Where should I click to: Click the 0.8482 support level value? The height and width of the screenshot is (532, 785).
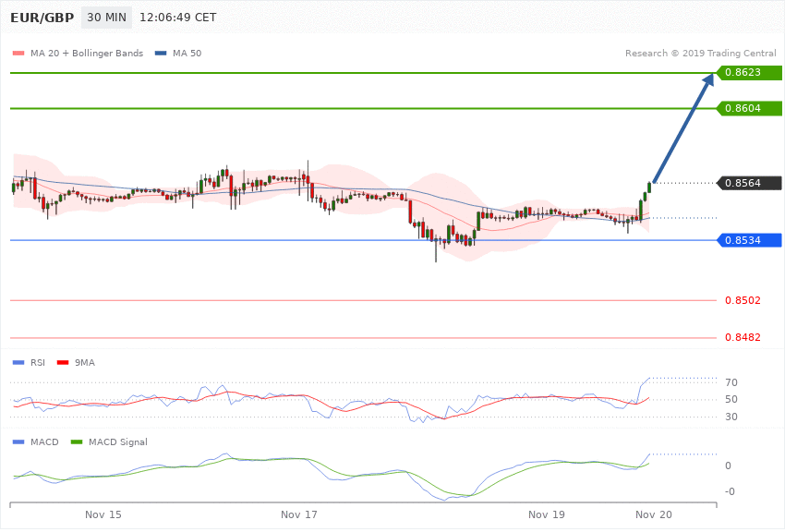point(743,337)
